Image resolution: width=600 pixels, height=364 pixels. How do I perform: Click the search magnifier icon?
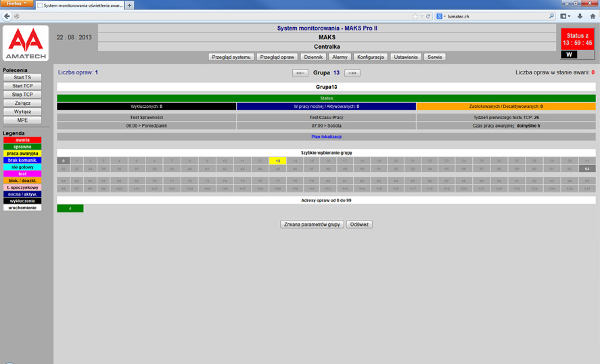point(551,16)
